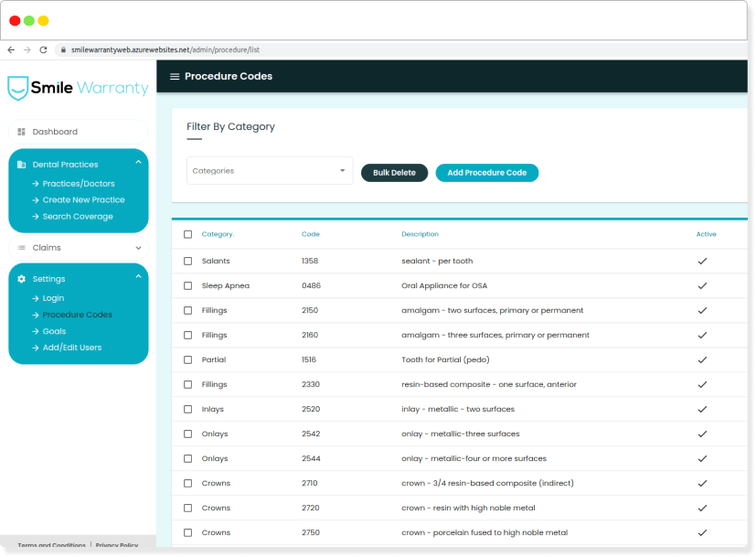Click the Dental Practices building icon

coord(21,165)
